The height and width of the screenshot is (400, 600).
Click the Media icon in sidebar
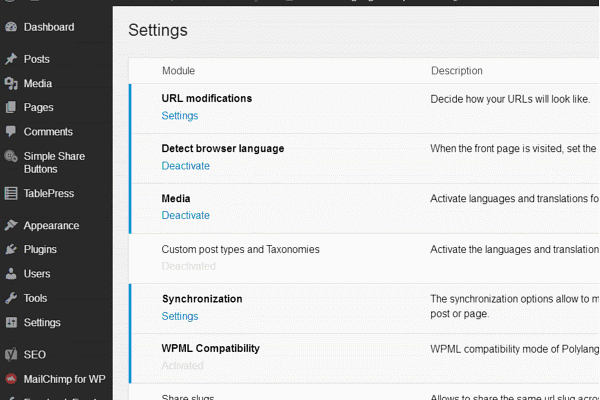(11, 84)
